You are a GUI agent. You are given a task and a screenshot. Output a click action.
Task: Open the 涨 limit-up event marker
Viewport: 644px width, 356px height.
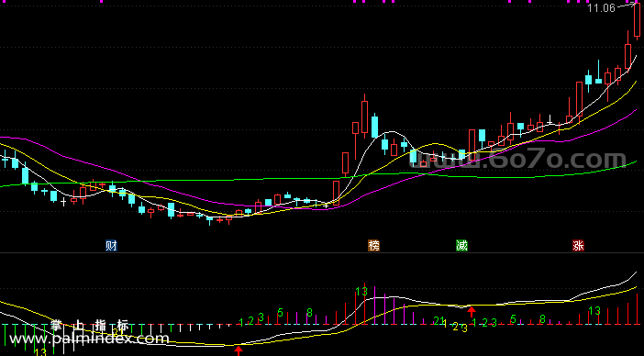pos(578,246)
